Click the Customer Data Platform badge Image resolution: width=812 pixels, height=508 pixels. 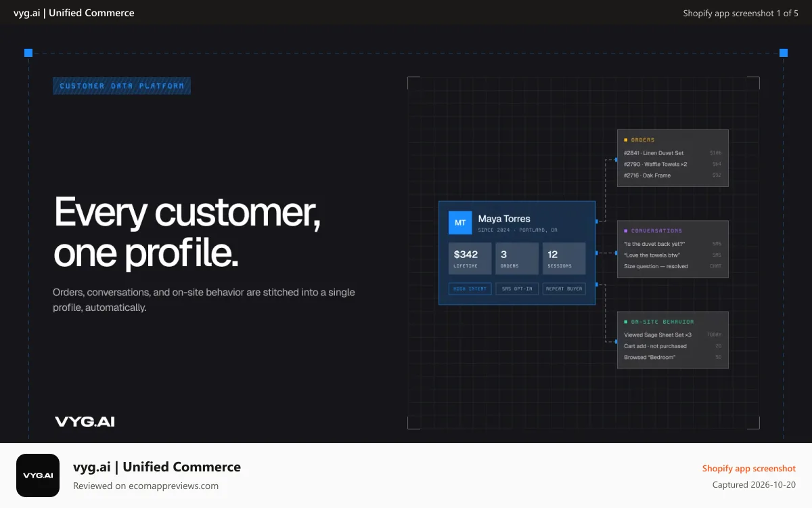pos(122,86)
